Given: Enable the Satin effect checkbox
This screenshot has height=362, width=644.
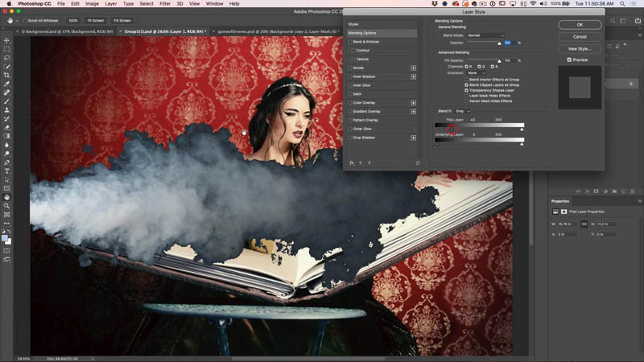Looking at the screenshot, I should [x=350, y=94].
